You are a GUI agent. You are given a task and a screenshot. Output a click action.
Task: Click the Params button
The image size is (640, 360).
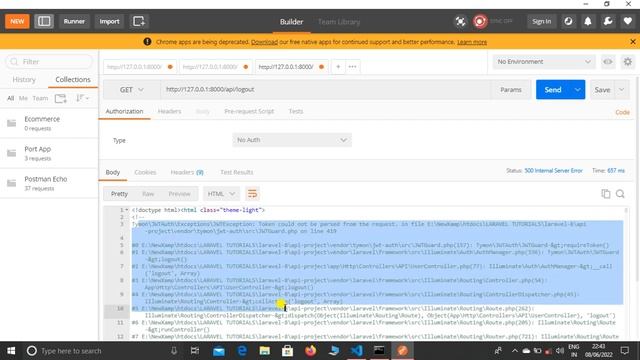[x=511, y=90]
